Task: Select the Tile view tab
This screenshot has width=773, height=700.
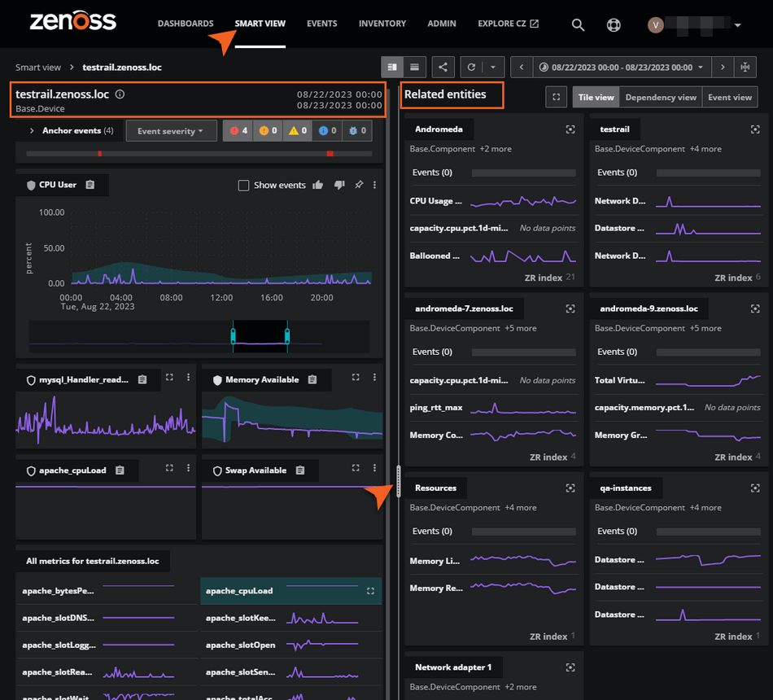Action: [596, 97]
